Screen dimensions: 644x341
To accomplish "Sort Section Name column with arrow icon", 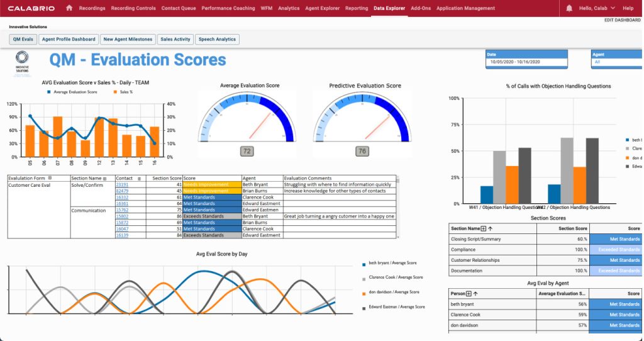I will click(490, 228).
